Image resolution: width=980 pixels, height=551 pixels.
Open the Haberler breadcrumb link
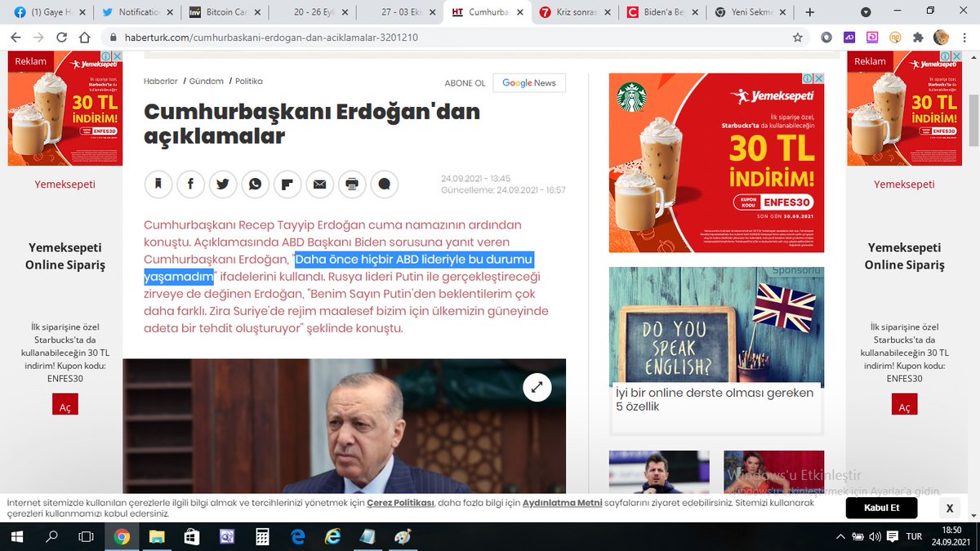tap(161, 81)
